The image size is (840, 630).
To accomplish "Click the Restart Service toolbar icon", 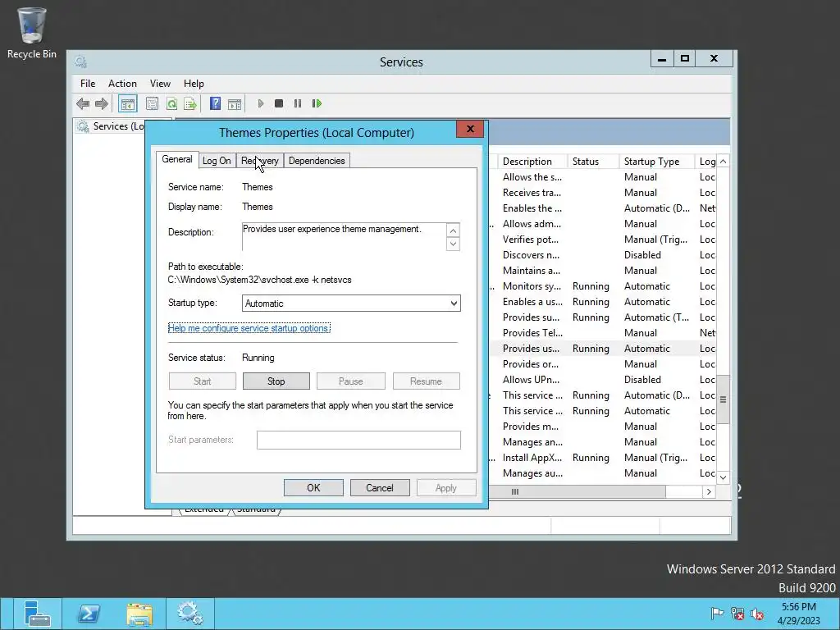I will [x=317, y=103].
